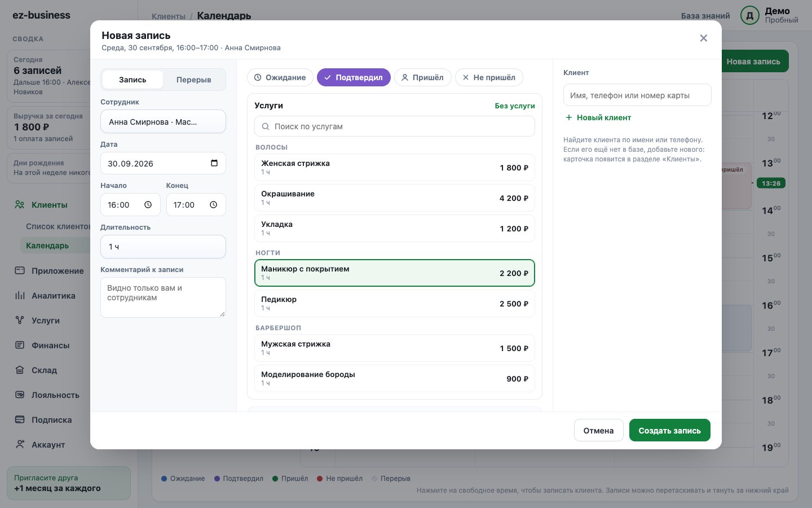Select the Педикюр service
Viewport: 812px width, 508px height.
(395, 304)
